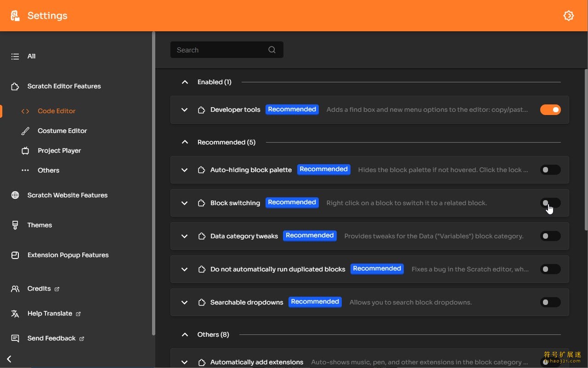Open theme switch icon in header
The width and height of the screenshot is (588, 368).
pyautogui.click(x=569, y=16)
